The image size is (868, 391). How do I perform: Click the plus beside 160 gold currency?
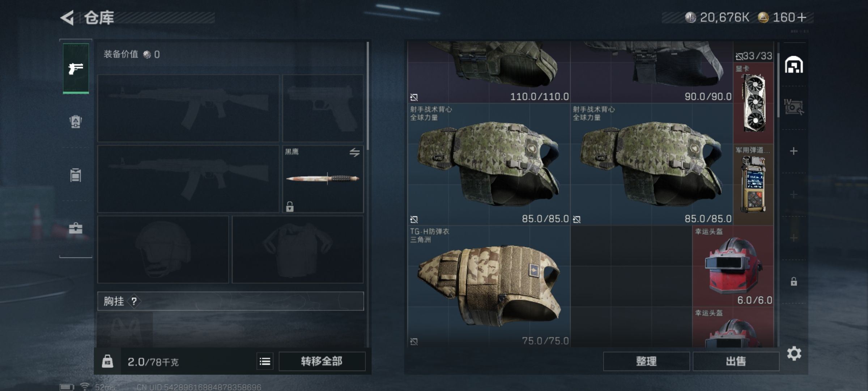pyautogui.click(x=802, y=17)
